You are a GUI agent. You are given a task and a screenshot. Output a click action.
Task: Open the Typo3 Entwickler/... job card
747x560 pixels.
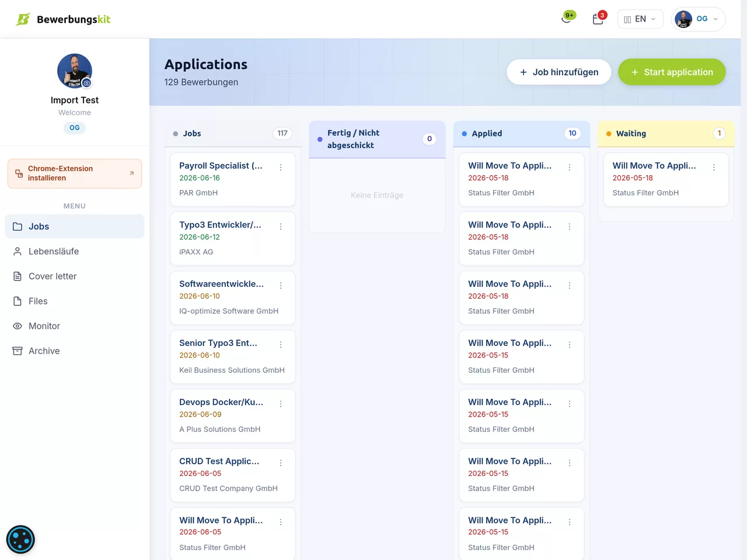pos(233,239)
